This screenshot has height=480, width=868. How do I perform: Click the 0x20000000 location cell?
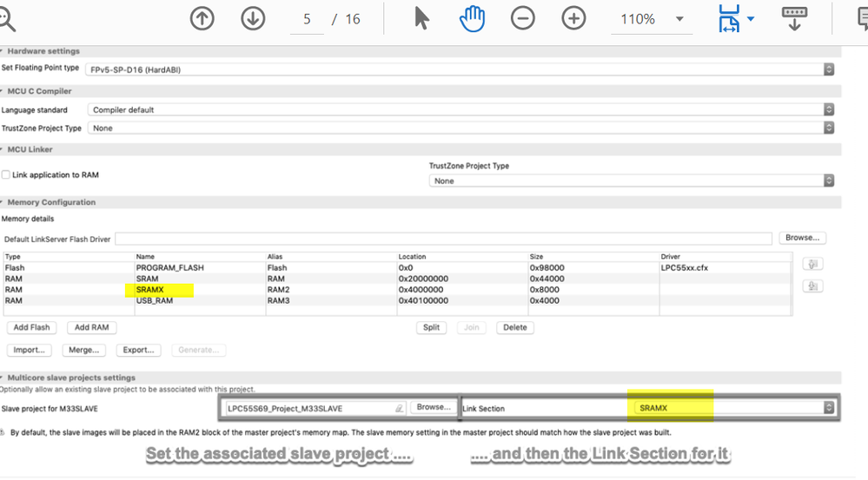423,279
